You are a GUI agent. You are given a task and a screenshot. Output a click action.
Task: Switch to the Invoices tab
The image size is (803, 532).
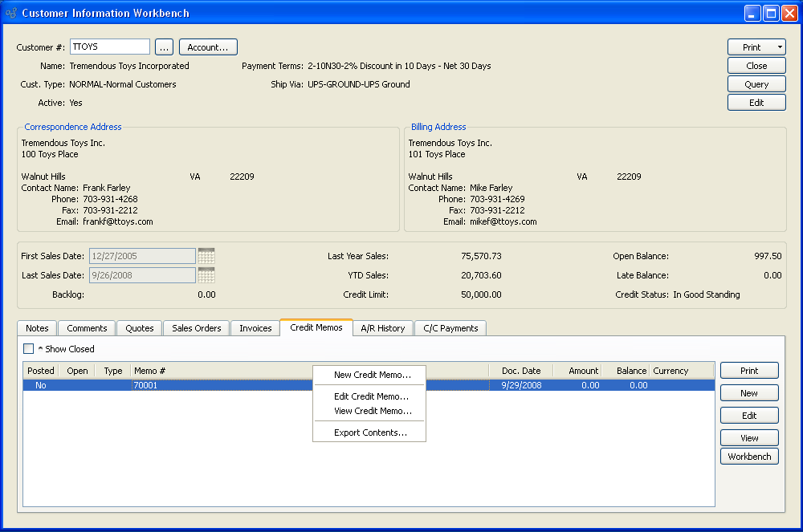pyautogui.click(x=255, y=328)
